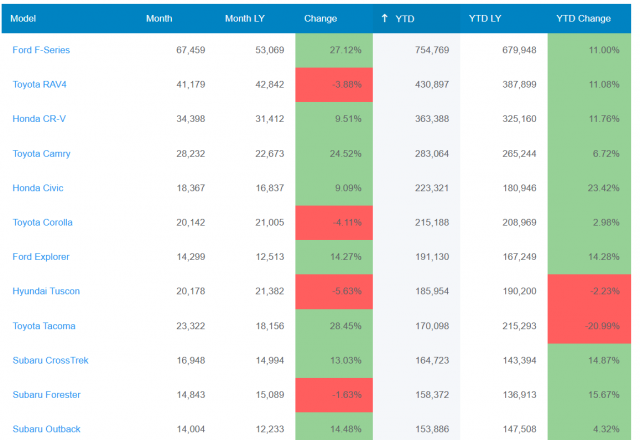Select the 28,232 Month value

[x=191, y=153]
